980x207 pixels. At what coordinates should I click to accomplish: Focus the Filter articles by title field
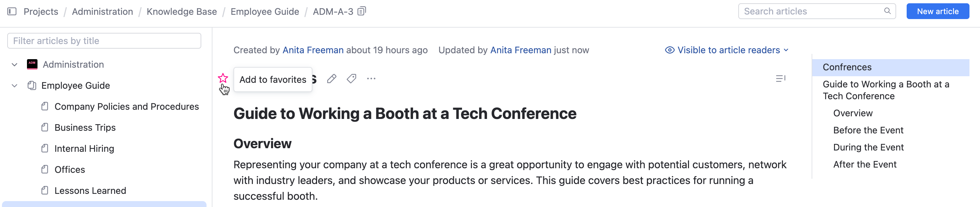(104, 41)
